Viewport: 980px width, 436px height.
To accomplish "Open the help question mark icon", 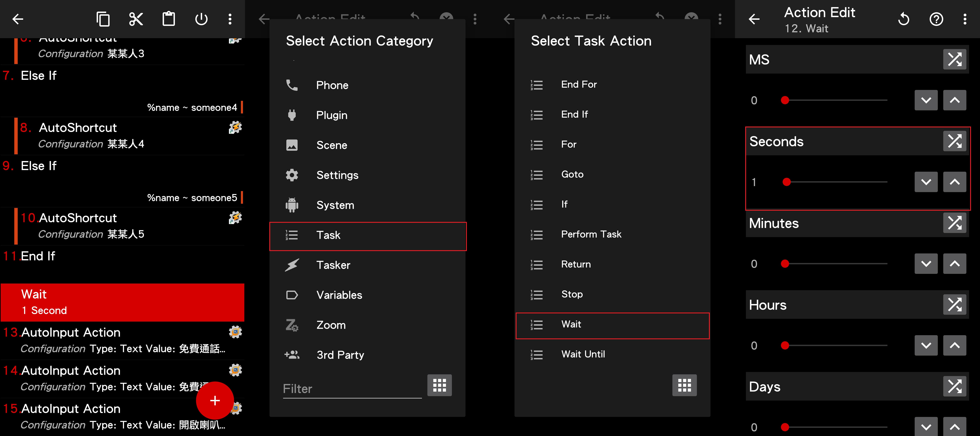I will pyautogui.click(x=936, y=19).
